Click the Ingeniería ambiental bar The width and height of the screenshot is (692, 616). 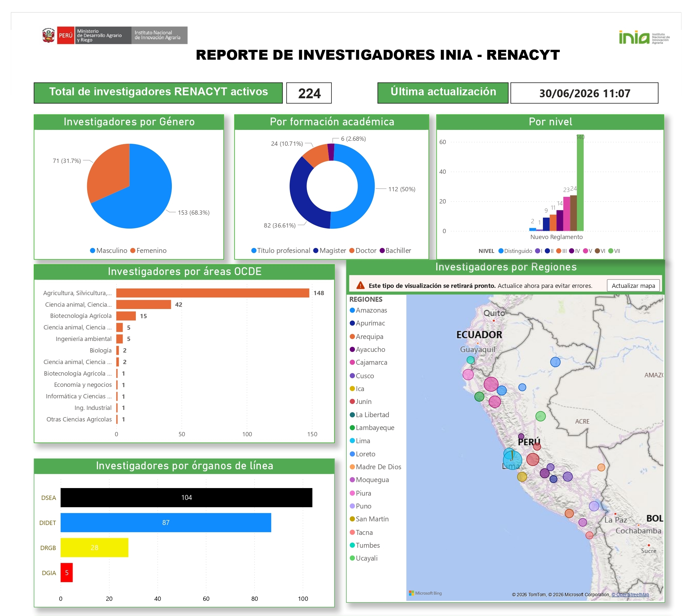(x=119, y=339)
